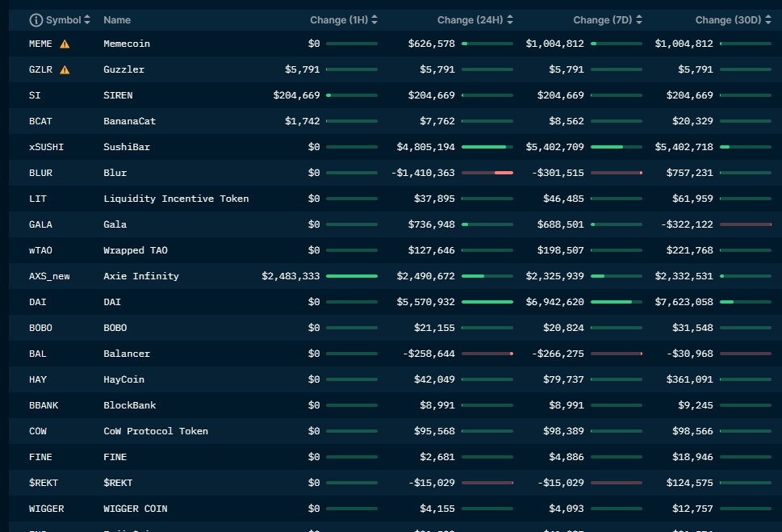Click the HAY 30D value $361,091
Image resolution: width=782 pixels, height=532 pixels.
tap(690, 379)
